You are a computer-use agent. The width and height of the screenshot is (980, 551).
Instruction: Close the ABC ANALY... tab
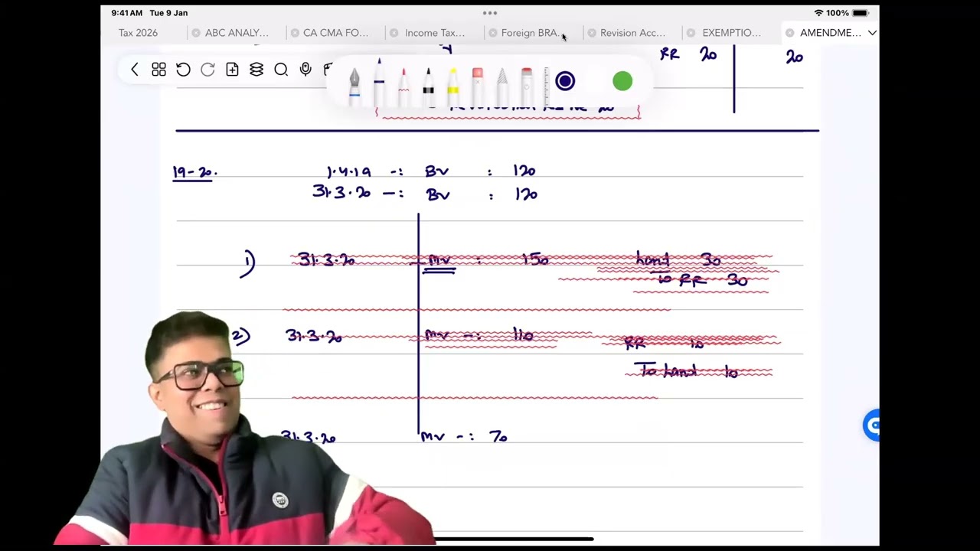pyautogui.click(x=196, y=33)
